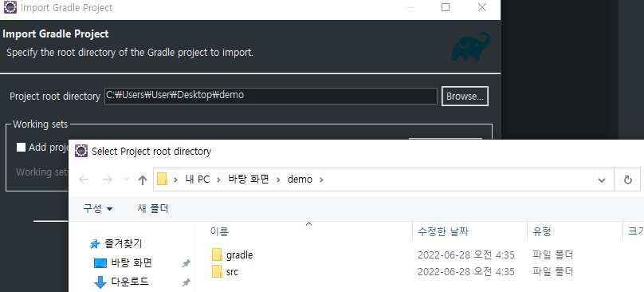The image size is (644, 292).
Task: Select 즐겨찾기 in navigation pane
Action: 124,244
